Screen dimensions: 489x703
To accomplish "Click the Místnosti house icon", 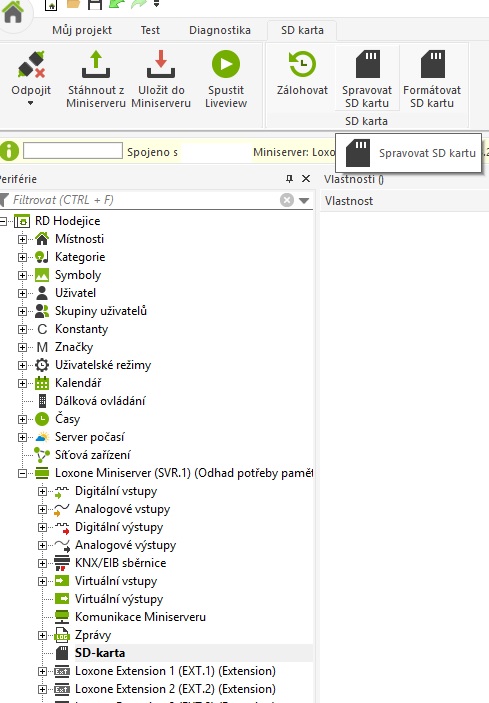I will [x=42, y=239].
